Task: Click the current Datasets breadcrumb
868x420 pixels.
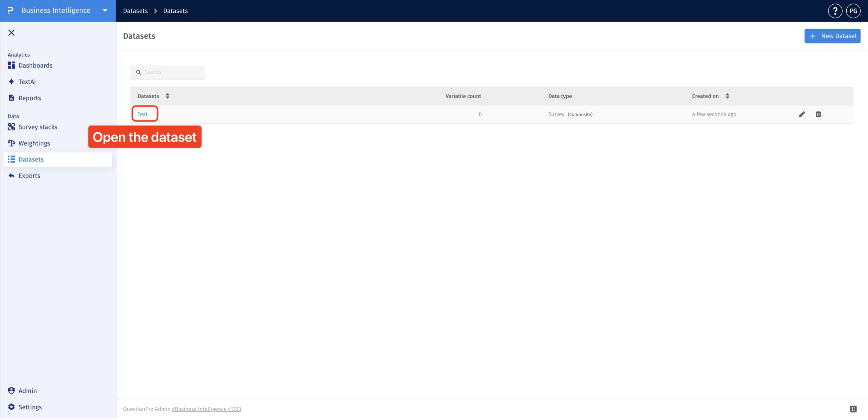Action: pyautogui.click(x=176, y=11)
